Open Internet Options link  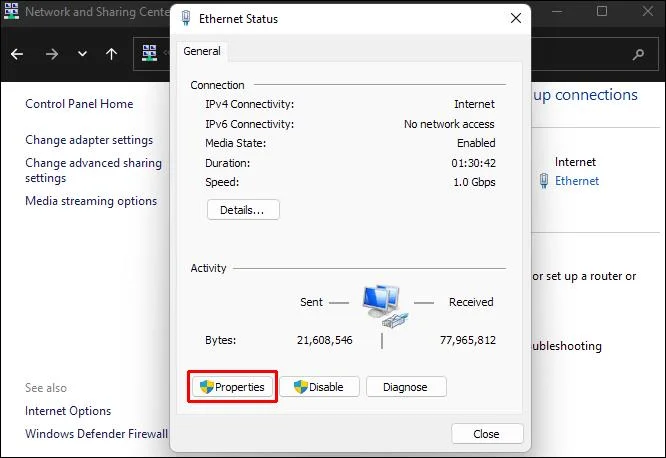[68, 411]
